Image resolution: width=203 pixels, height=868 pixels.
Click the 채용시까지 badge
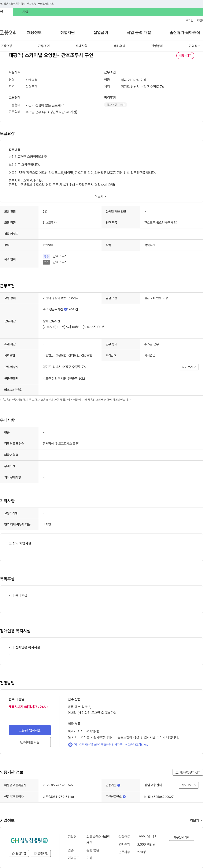[x=185, y=56]
